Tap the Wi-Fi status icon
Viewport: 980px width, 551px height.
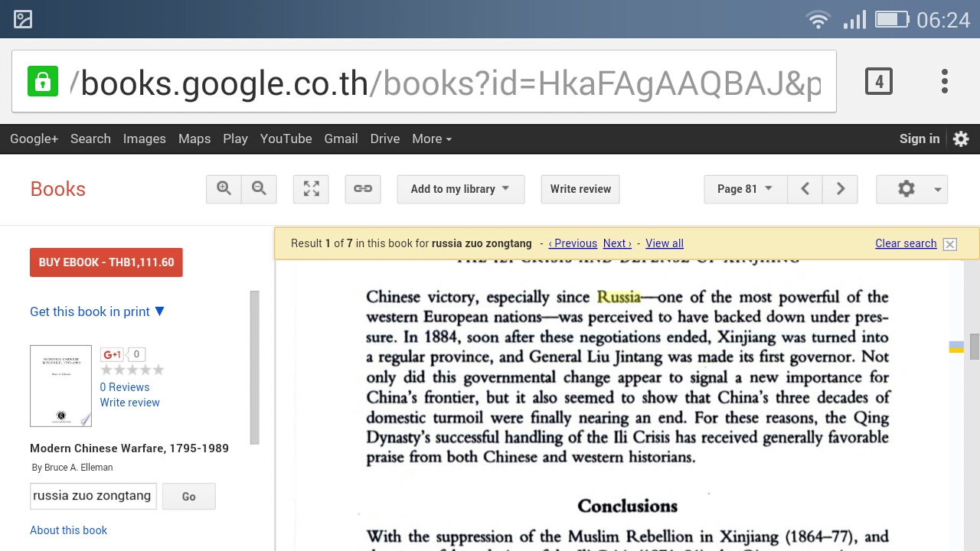point(818,19)
